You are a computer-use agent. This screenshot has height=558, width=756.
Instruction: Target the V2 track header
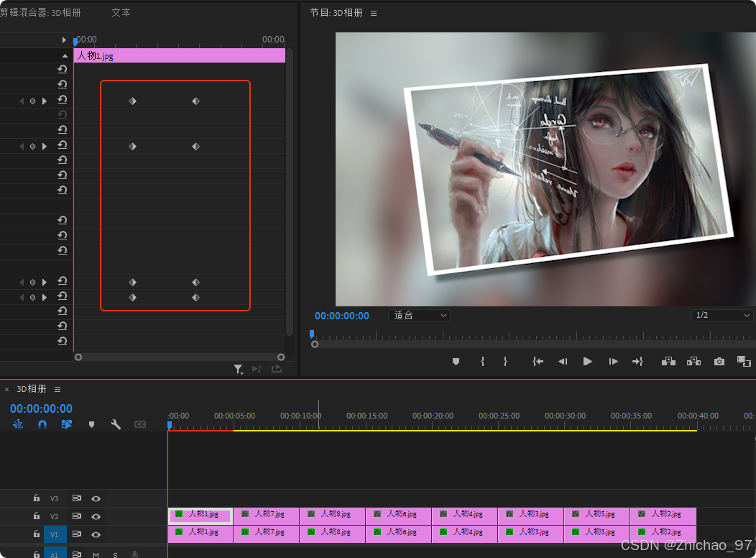tap(55, 516)
